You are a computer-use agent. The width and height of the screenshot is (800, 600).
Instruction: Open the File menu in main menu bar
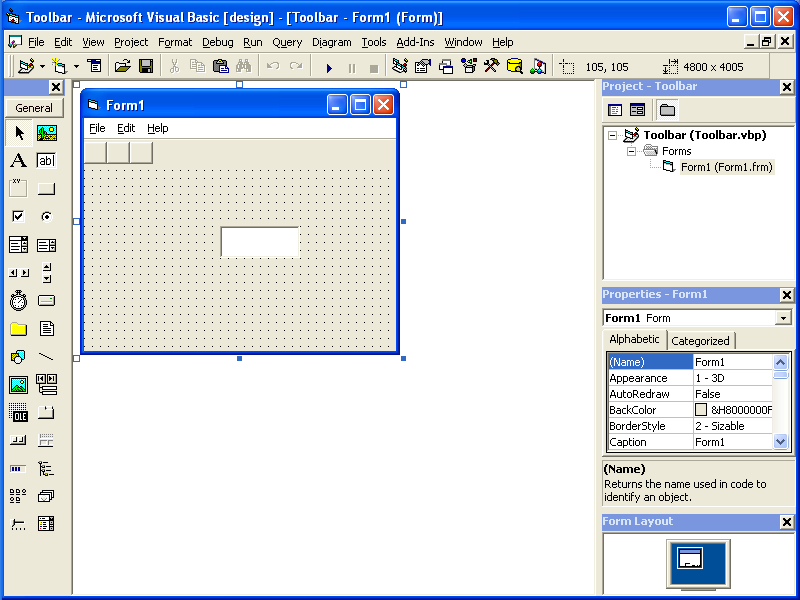tap(36, 42)
